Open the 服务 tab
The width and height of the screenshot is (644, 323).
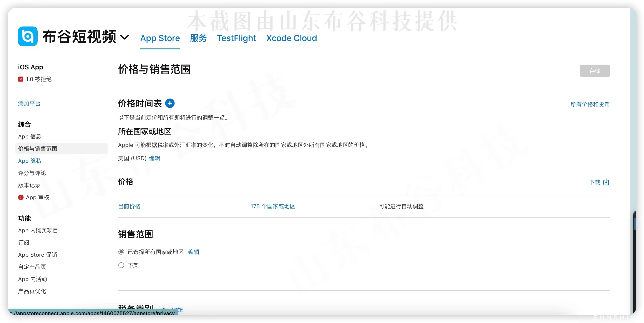pos(198,38)
